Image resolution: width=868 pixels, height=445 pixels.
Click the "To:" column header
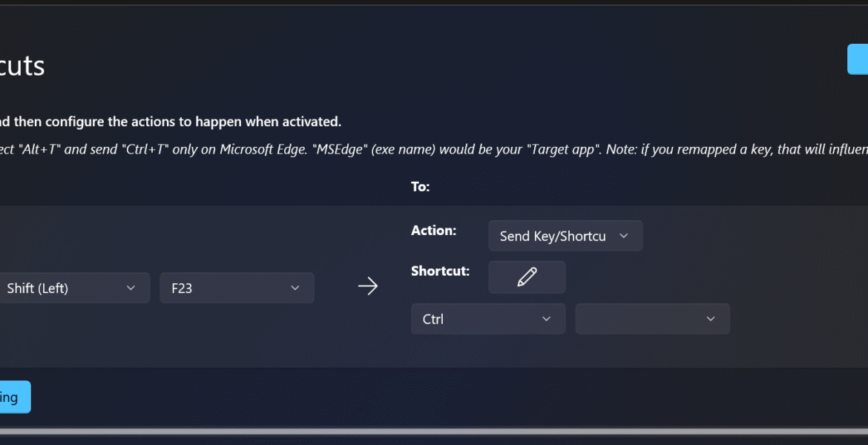click(x=420, y=187)
